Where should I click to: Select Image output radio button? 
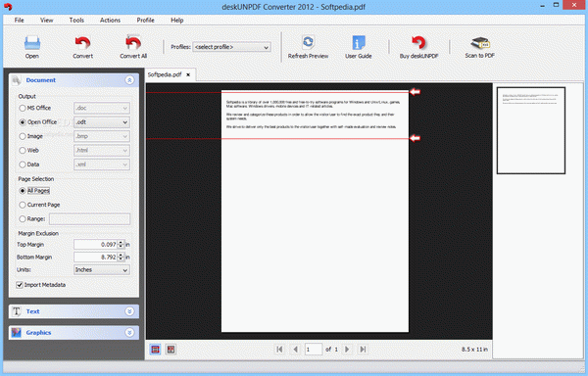click(x=23, y=136)
